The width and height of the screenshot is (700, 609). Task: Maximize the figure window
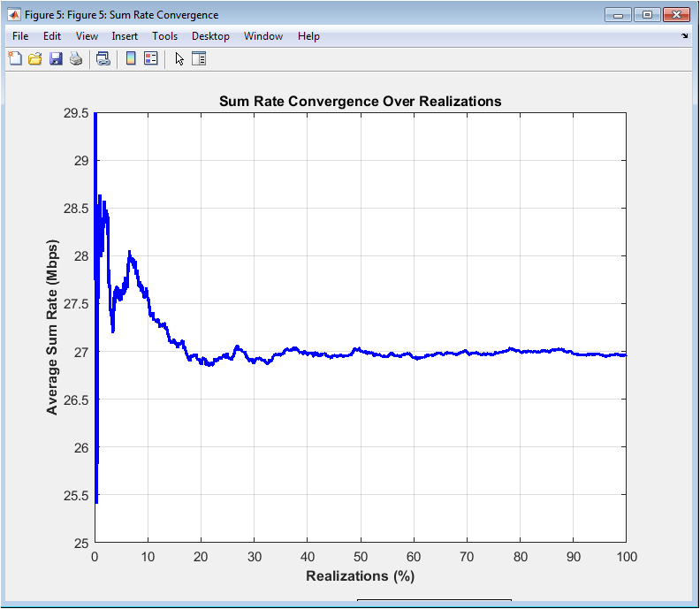click(x=647, y=14)
